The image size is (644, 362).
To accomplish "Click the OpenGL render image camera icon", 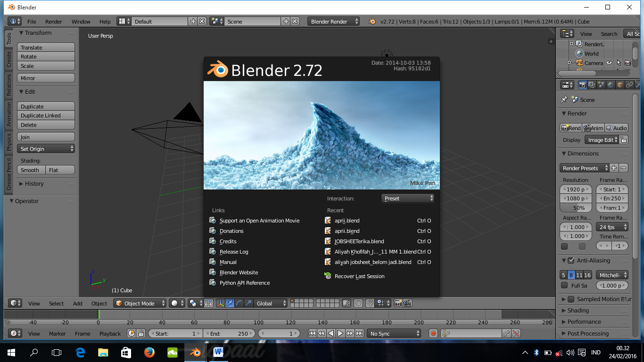I will click(x=398, y=304).
